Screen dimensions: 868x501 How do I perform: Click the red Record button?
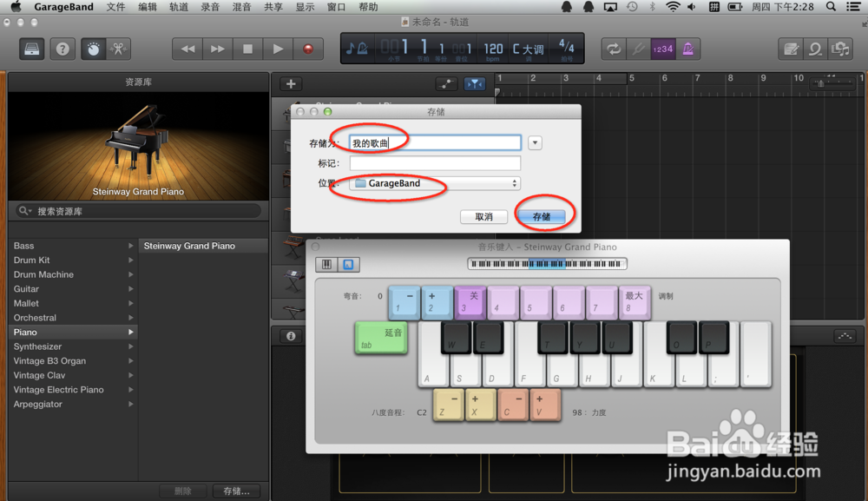pos(308,49)
